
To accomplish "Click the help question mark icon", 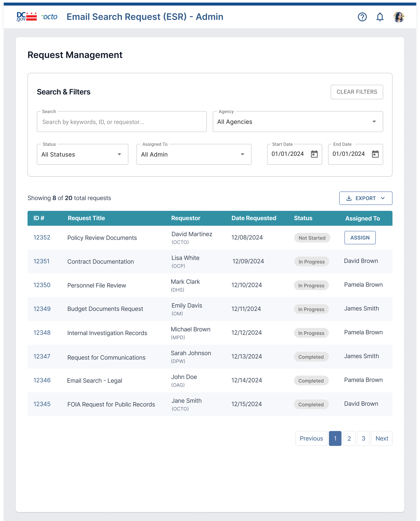I will [362, 17].
